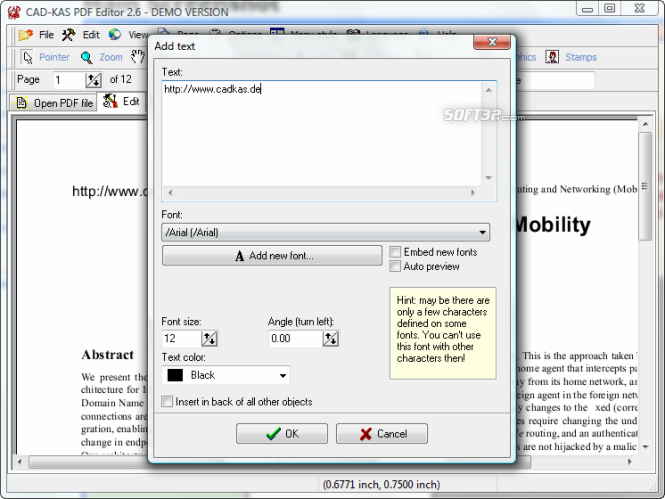Click the page number spinner arrows

93,80
